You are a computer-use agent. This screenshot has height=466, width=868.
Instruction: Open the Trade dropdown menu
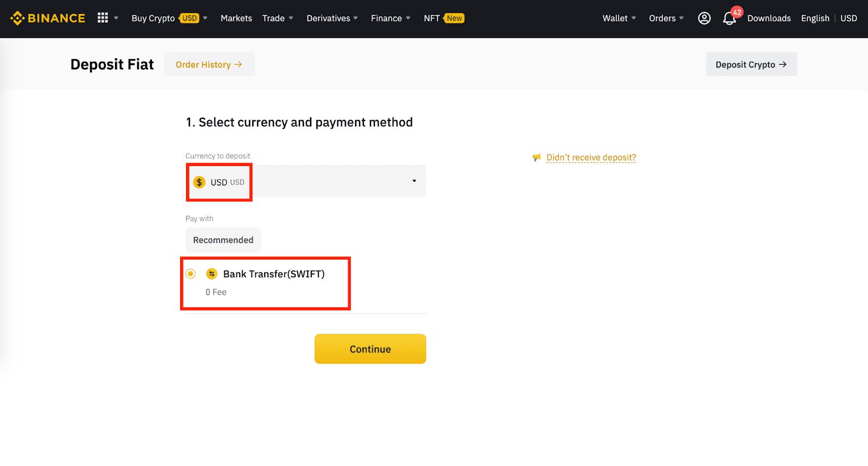pyautogui.click(x=277, y=18)
